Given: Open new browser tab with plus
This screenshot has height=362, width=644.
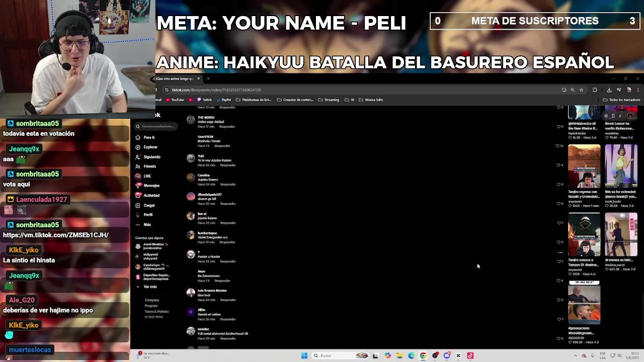Looking at the screenshot, I should pos(208,78).
